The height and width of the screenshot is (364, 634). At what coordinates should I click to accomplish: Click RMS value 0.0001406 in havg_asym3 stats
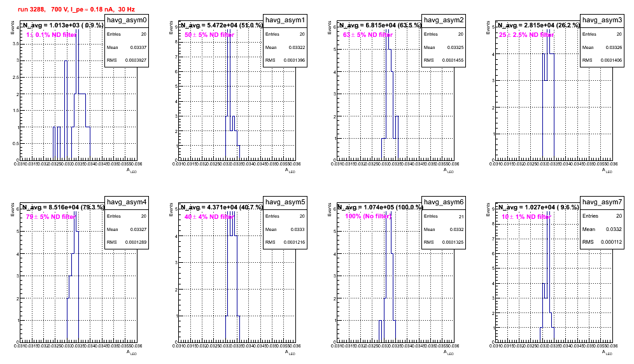(611, 60)
